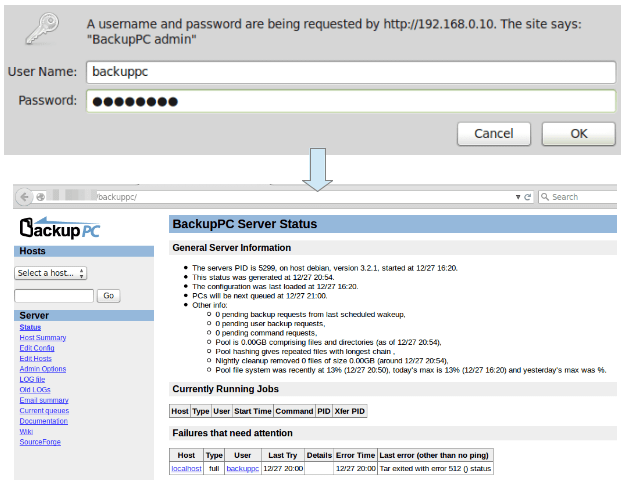The width and height of the screenshot is (635, 486).
Task: Click the 'Last error (other than no ping)' header
Action: click(x=434, y=456)
